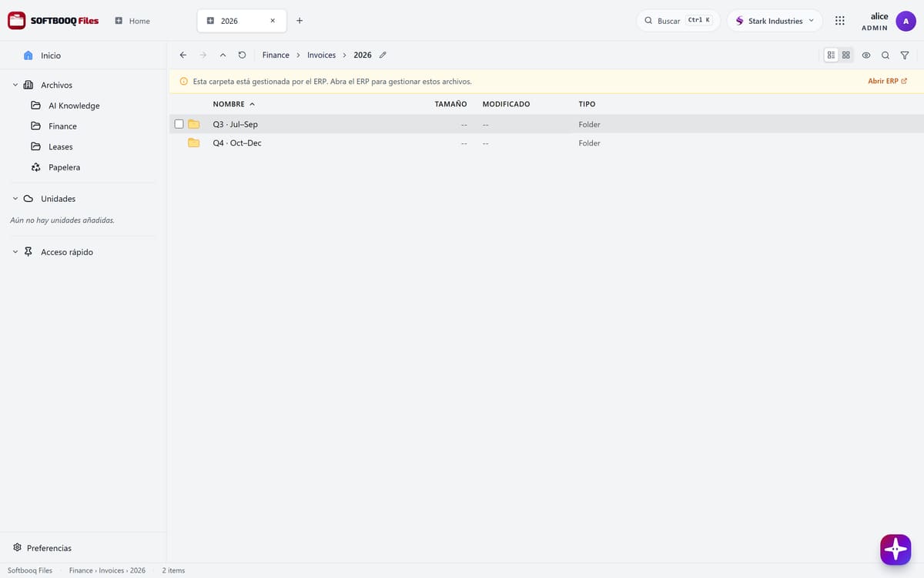Image resolution: width=924 pixels, height=578 pixels.
Task: Click the Q4 · Oct–Dec folder icon
Action: click(x=194, y=143)
